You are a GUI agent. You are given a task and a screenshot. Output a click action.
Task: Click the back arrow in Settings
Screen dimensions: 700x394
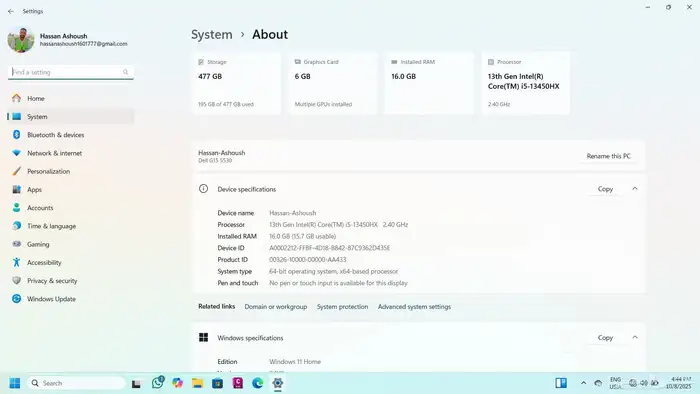coord(11,12)
